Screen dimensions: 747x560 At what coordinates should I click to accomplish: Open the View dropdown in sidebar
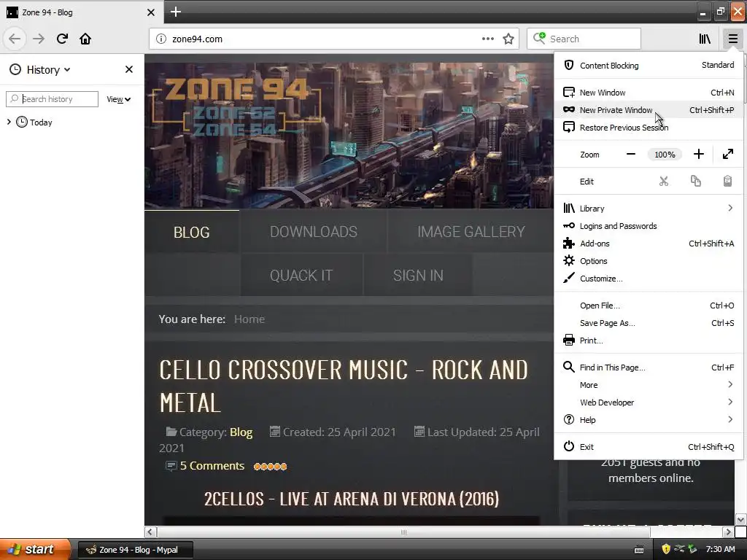pyautogui.click(x=119, y=99)
